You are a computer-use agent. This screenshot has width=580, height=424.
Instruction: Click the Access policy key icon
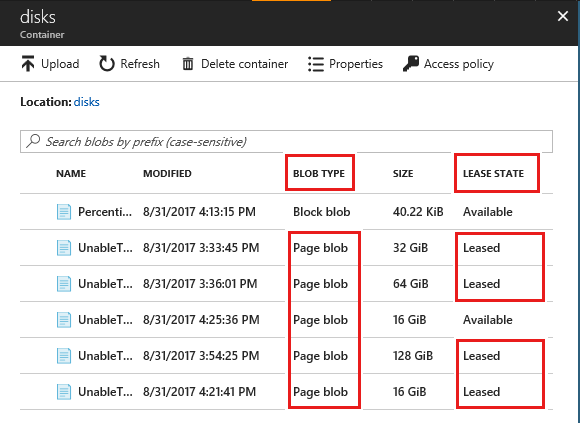[411, 64]
